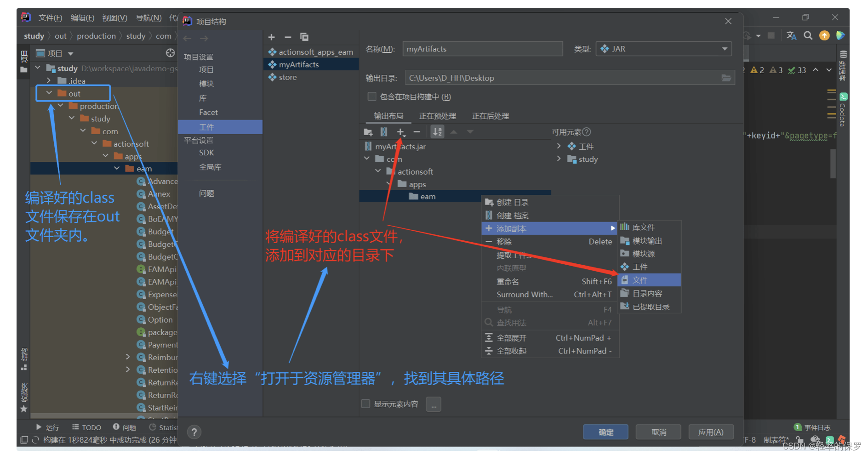Click the browse folder icon in output directory field
Viewport: 868px width, 455px height.
coord(726,78)
